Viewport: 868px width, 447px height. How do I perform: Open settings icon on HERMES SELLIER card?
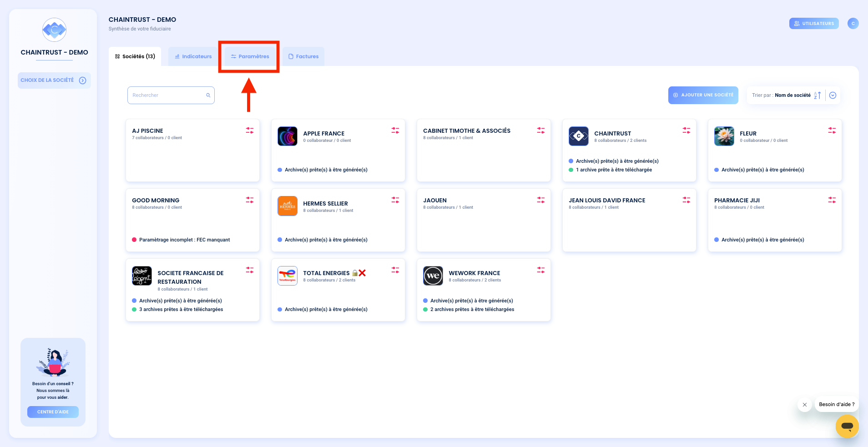pos(395,200)
